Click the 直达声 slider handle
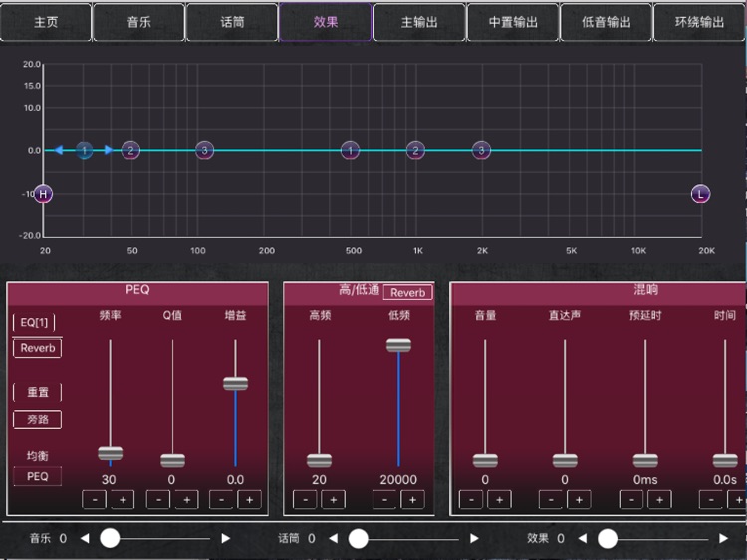The height and width of the screenshot is (560, 747). click(x=565, y=461)
